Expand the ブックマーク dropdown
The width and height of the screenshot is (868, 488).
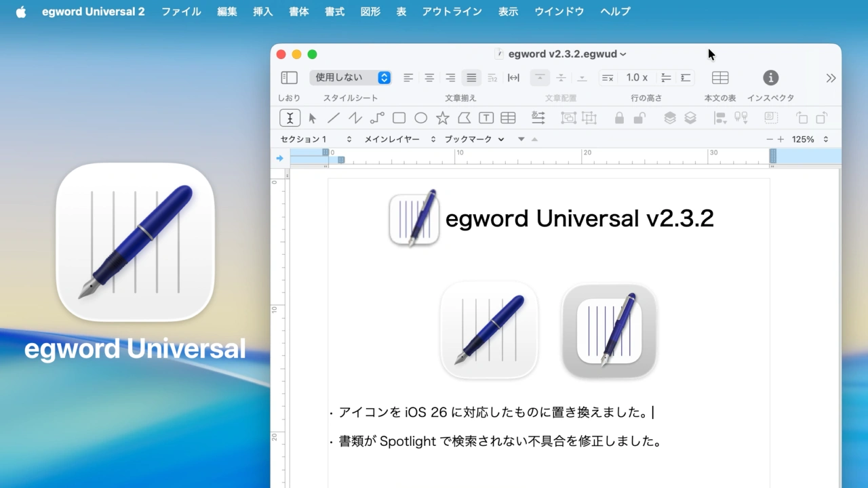click(x=475, y=139)
